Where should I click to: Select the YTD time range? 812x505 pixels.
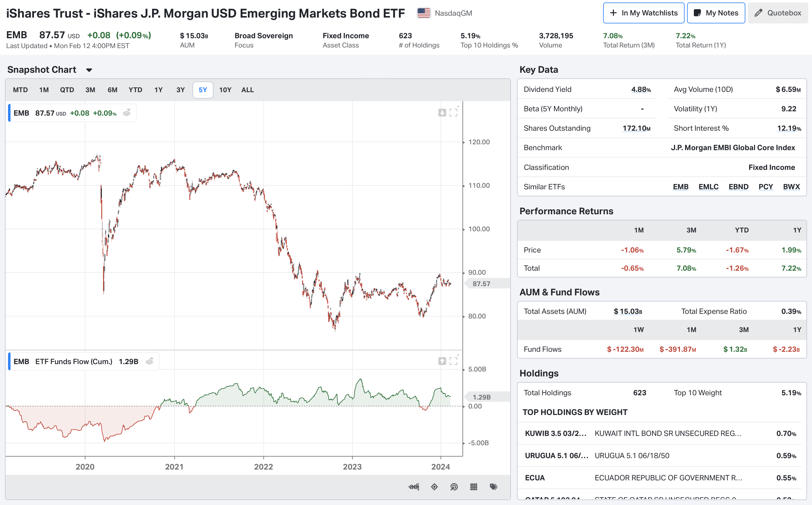pyautogui.click(x=135, y=90)
